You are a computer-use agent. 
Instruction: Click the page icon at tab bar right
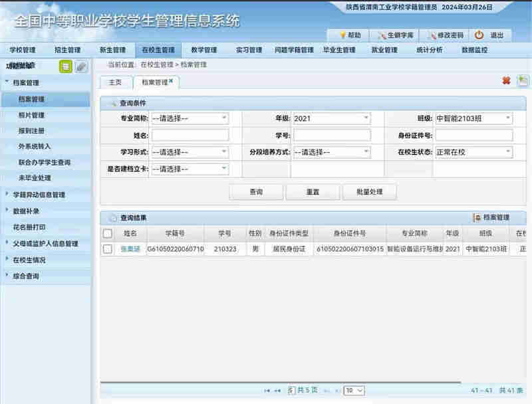(x=523, y=81)
